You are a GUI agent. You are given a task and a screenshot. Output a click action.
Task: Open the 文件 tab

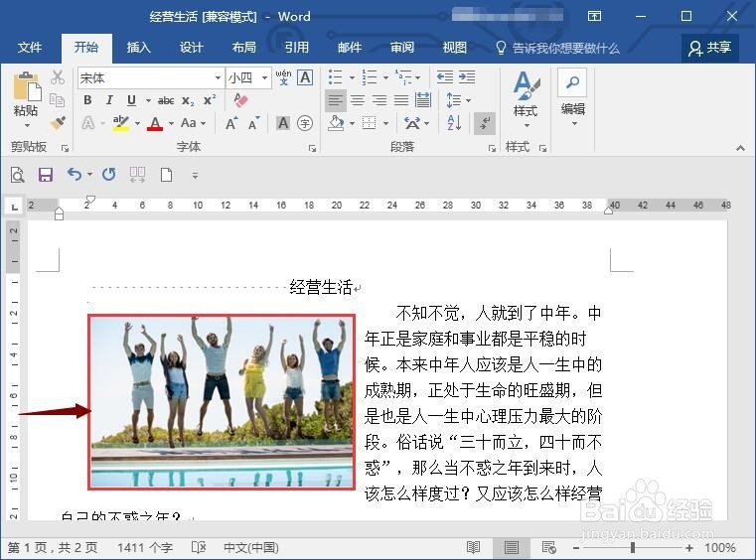coord(30,48)
